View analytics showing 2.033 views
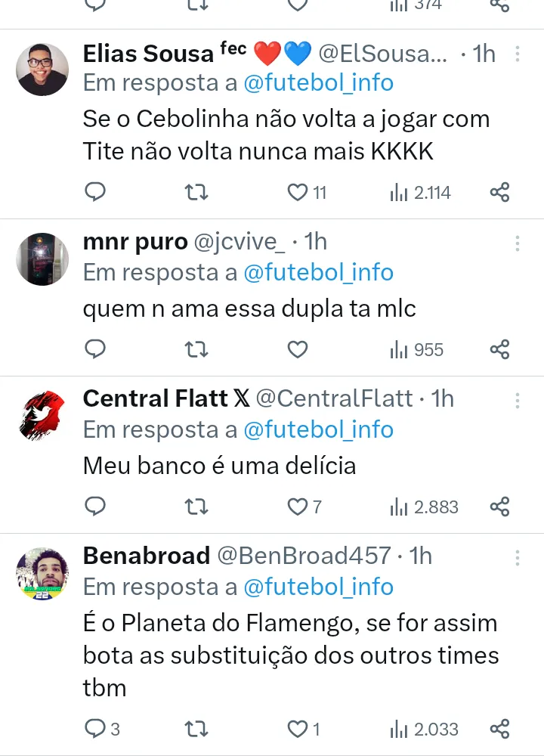 [x=425, y=729]
